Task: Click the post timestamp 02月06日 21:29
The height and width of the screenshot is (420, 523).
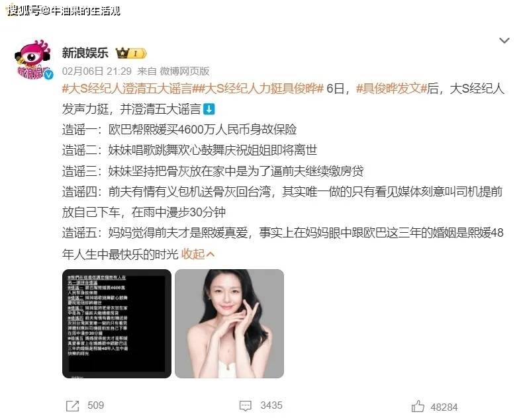Action: pyautogui.click(x=97, y=71)
